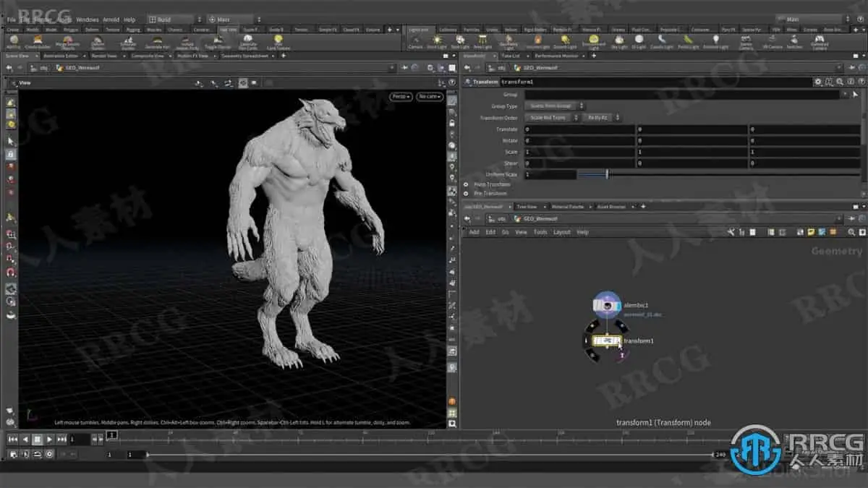Click the network editor wrench icon
The height and width of the screenshot is (488, 868).
pos(732,232)
